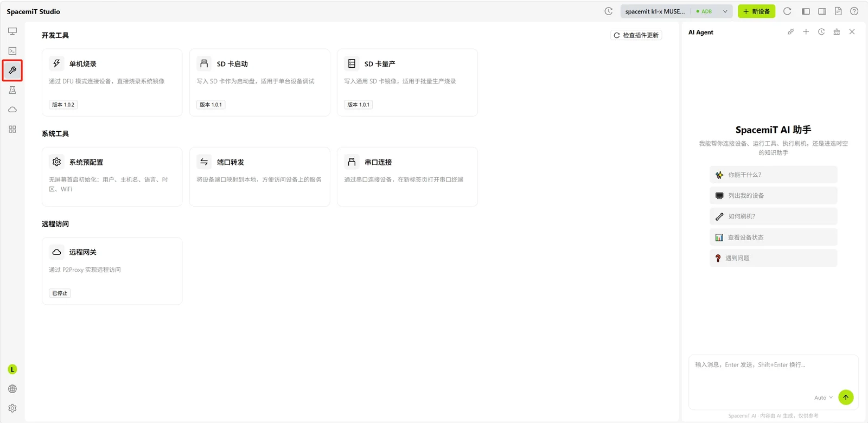Click the green L user avatar

(12, 369)
